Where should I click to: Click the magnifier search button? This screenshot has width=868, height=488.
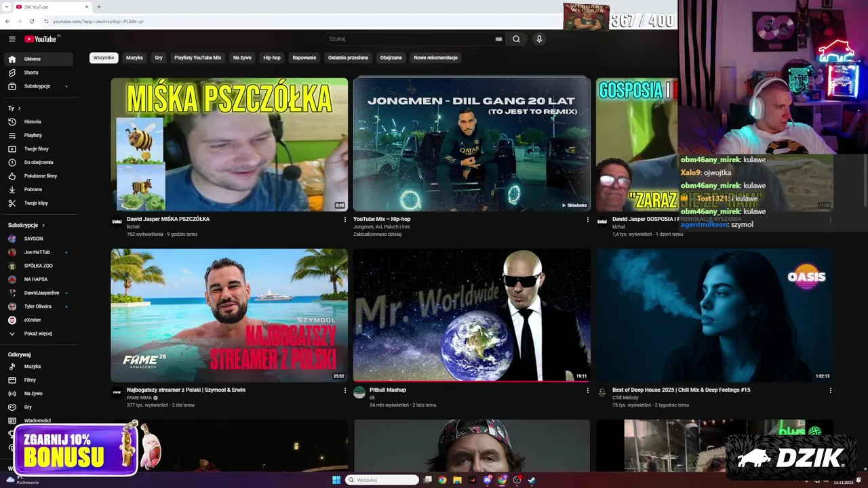pyautogui.click(x=516, y=39)
